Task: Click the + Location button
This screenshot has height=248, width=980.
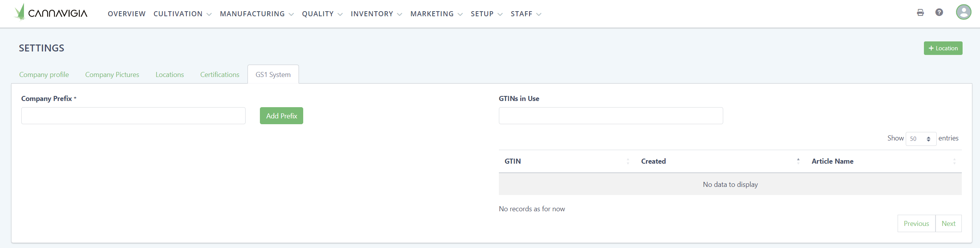Action: click(943, 48)
